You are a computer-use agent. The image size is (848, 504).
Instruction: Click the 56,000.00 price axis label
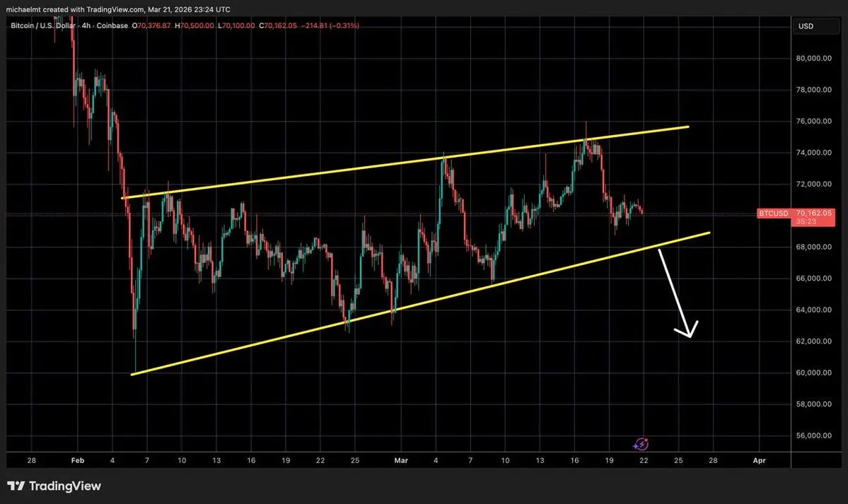point(813,435)
